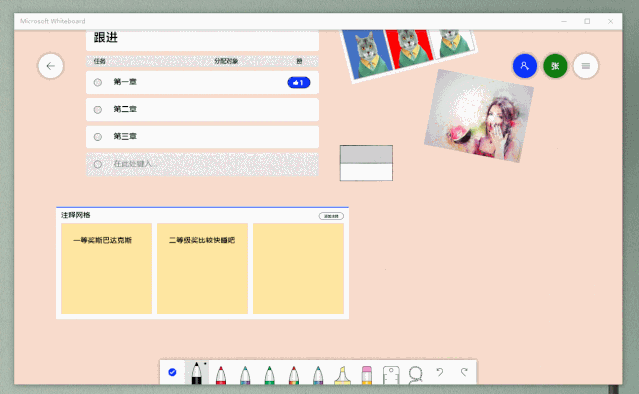
Task: Select the 一等奖斯巴达克斯 sticky note
Action: click(x=106, y=269)
